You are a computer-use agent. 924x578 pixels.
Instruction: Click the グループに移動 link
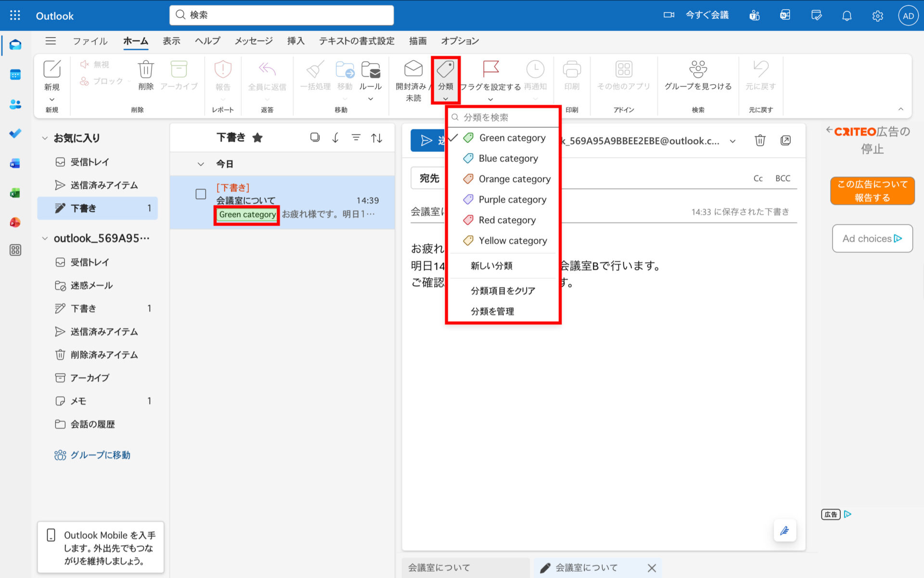[x=100, y=455]
